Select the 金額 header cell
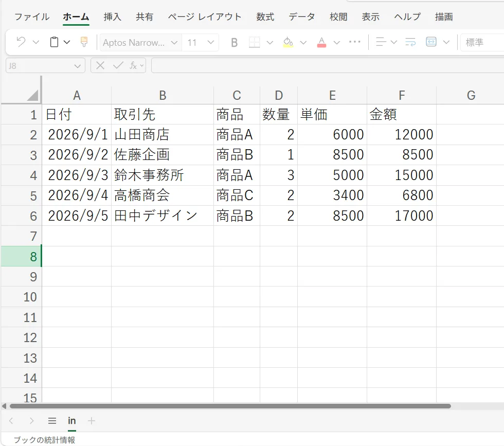Image resolution: width=504 pixels, height=446 pixels. pyautogui.click(x=402, y=114)
